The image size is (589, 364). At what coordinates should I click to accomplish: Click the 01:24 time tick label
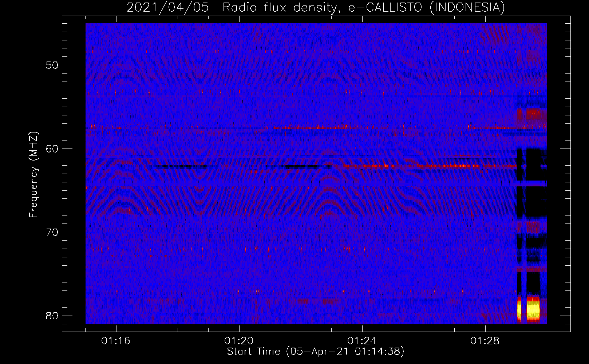tap(362, 341)
